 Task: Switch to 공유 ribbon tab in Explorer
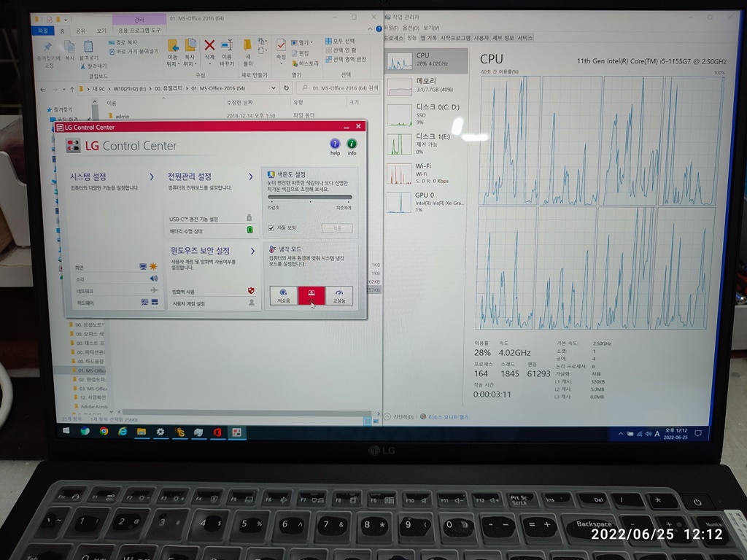pos(80,31)
